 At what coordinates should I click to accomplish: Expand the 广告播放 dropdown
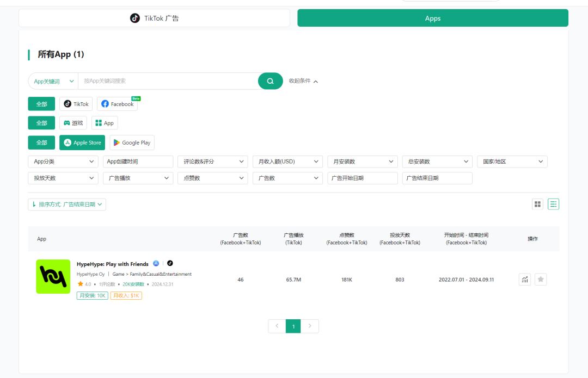click(138, 178)
